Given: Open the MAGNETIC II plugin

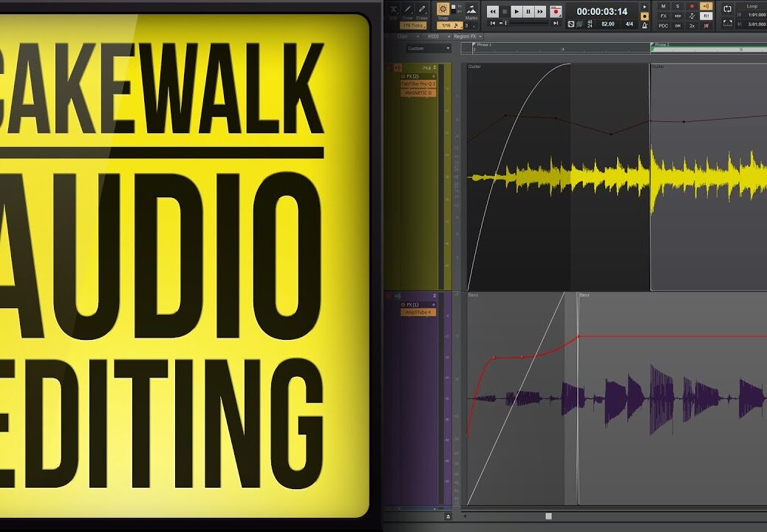Looking at the screenshot, I should 418,93.
